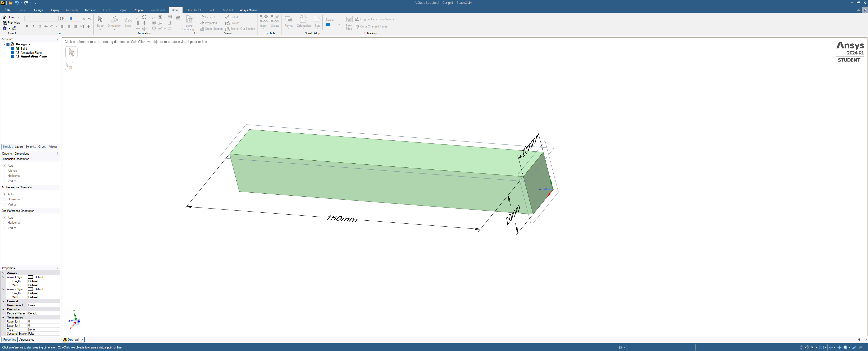Toggle Italic font formatting
The image size is (868, 351).
pos(33,26)
